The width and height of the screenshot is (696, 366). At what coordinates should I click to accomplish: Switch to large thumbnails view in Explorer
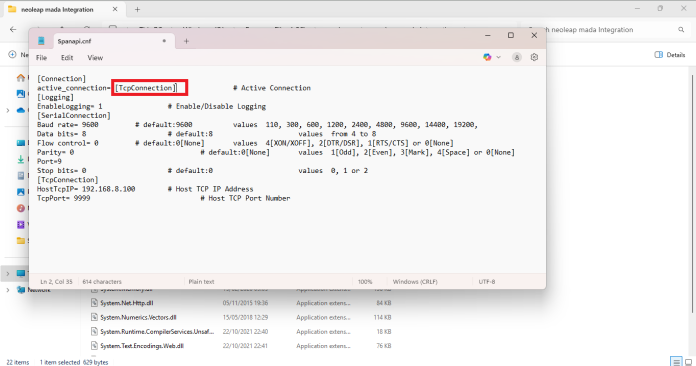coord(688,362)
